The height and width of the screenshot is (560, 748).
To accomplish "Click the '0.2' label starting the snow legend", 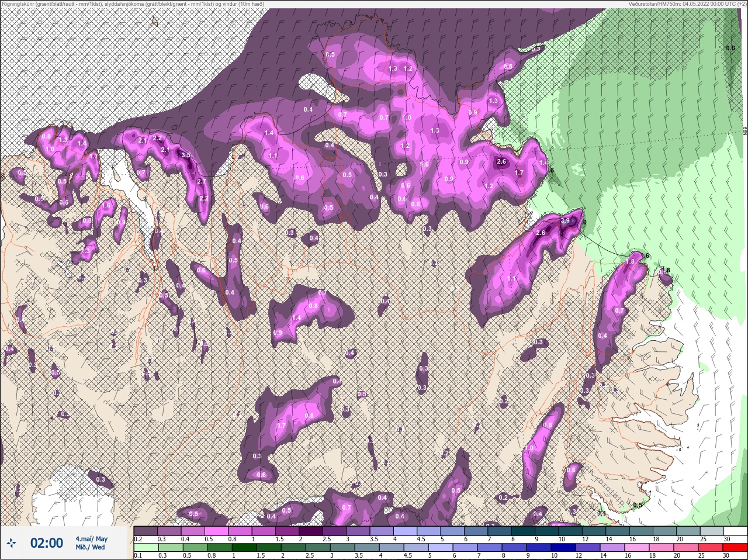I will [138, 539].
